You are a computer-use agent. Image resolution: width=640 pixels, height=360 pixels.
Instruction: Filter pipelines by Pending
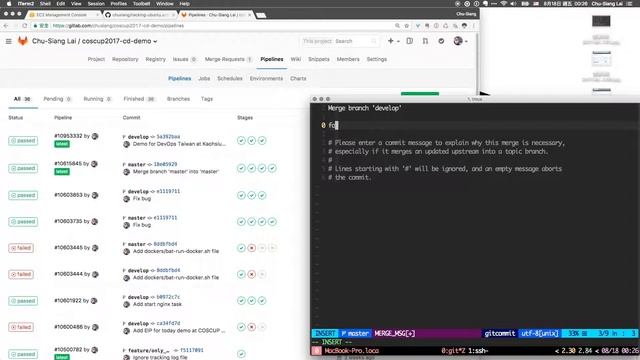pyautogui.click(x=57, y=99)
